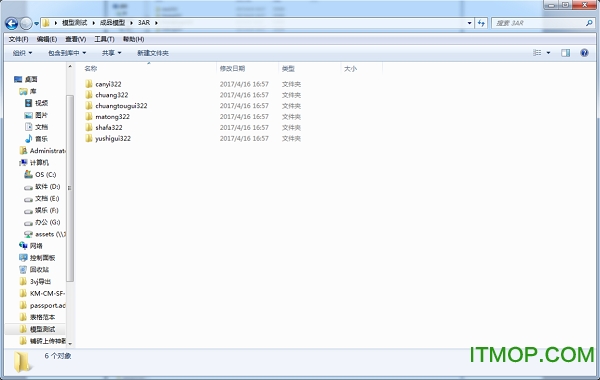Open the 工具(T) menu
600x380 pixels.
click(104, 39)
